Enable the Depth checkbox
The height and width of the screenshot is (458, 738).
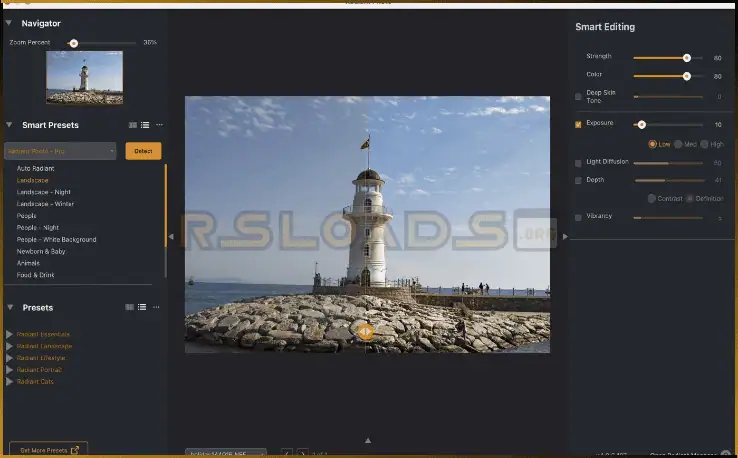(x=578, y=181)
